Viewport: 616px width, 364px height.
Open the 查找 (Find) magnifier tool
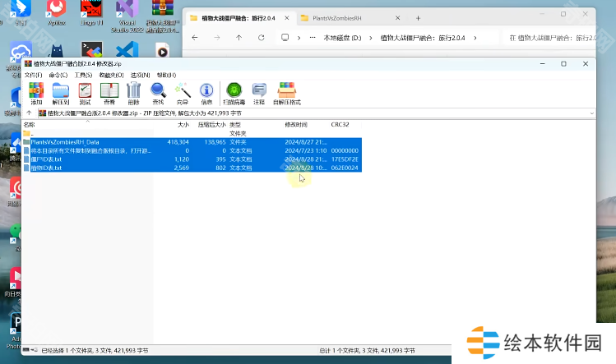tap(157, 93)
